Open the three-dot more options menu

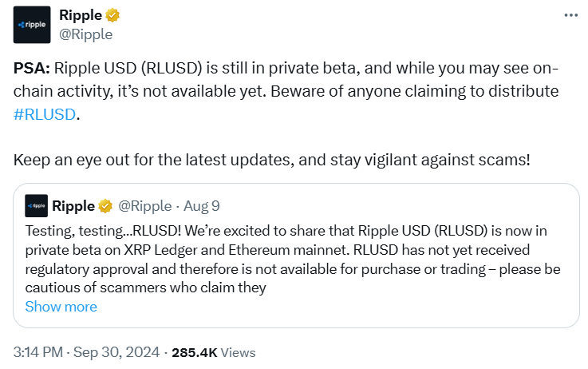570,16
